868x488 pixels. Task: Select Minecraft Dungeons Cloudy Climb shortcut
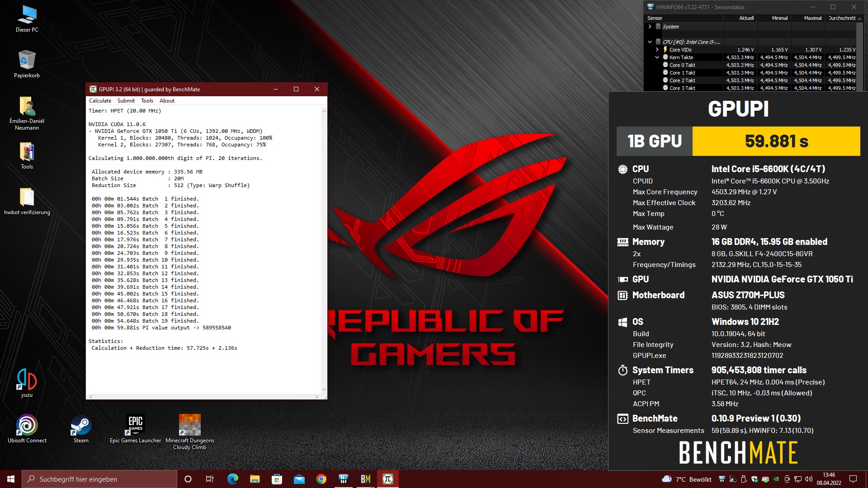coord(190,432)
